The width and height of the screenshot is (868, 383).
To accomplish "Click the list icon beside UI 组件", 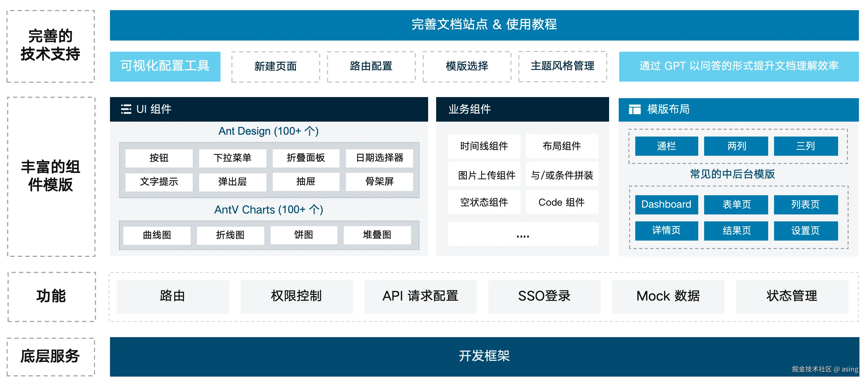I will (x=126, y=109).
